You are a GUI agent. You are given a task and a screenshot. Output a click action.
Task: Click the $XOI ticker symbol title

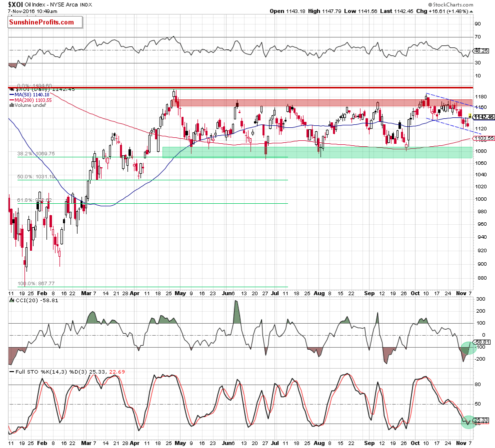pyautogui.click(x=15, y=4)
